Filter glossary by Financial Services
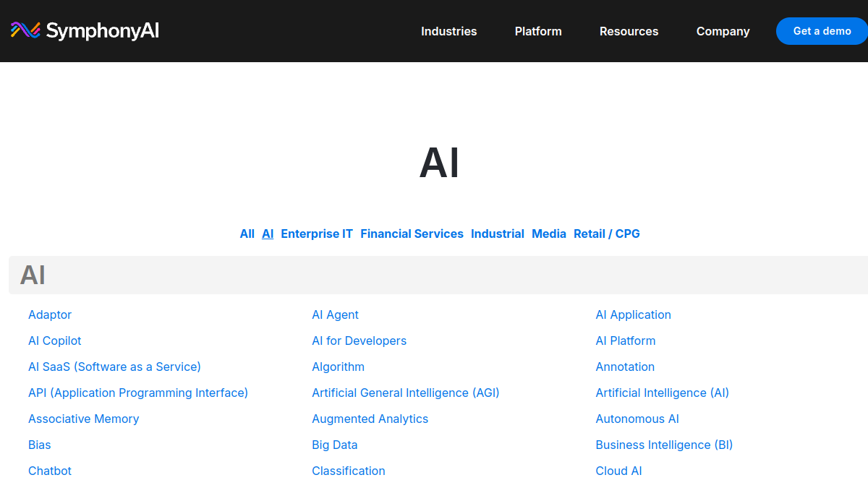 tap(412, 234)
